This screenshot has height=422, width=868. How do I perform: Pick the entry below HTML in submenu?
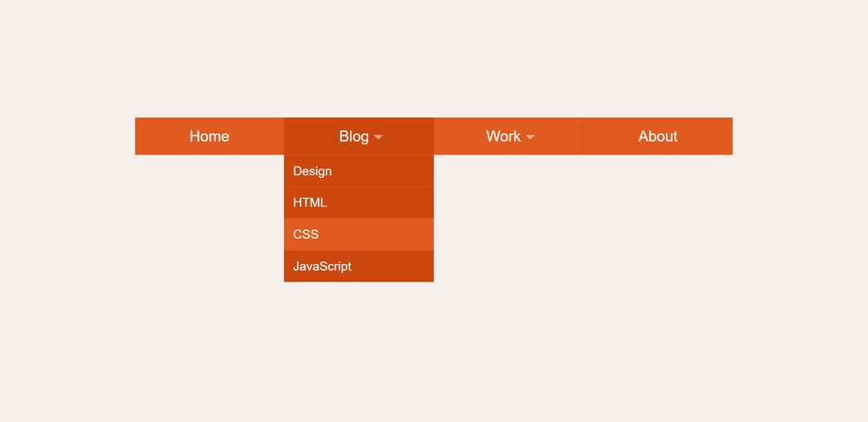[x=358, y=234]
